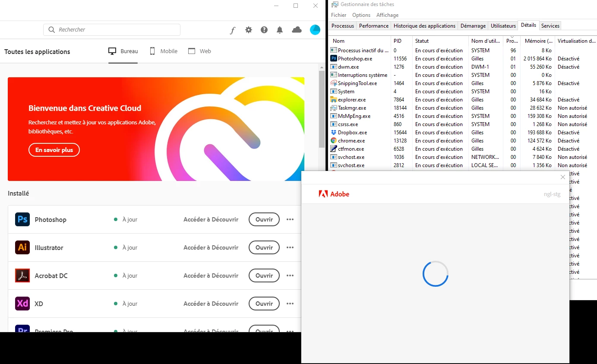Select the dwm.exe process row
597x364 pixels.
pyautogui.click(x=462, y=66)
